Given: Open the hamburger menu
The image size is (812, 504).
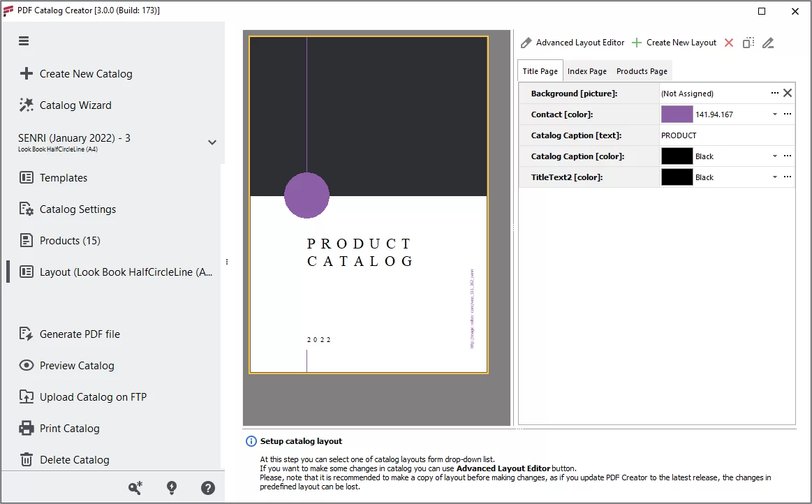Looking at the screenshot, I should [23, 40].
